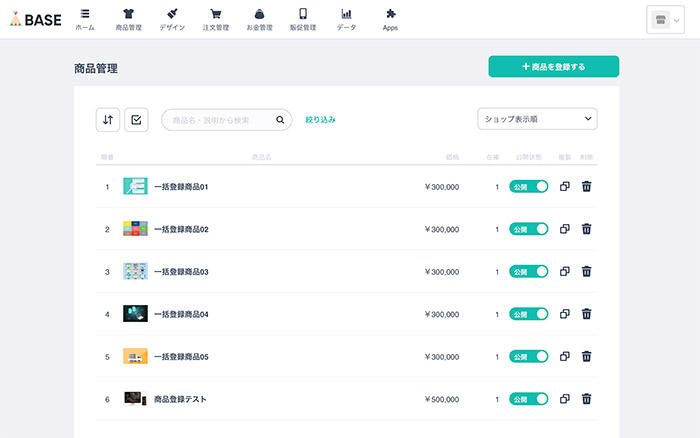Open thumbnail of 一括登録商品04
This screenshot has height=438, width=700.
(135, 313)
